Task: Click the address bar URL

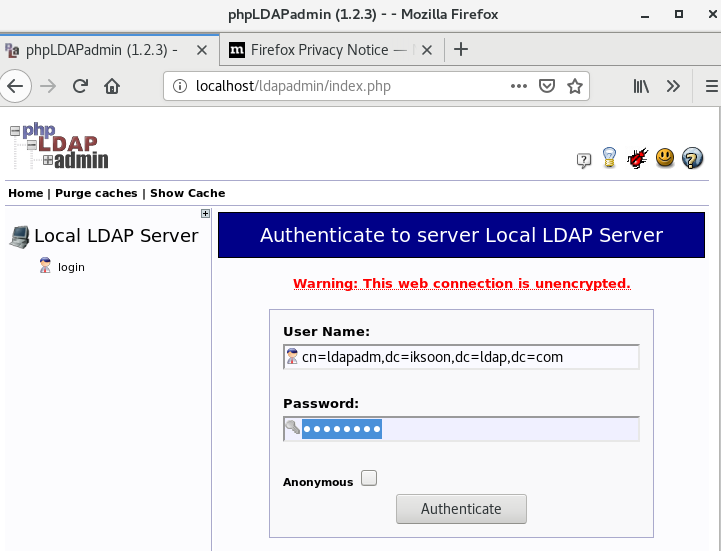Action: 293,86
